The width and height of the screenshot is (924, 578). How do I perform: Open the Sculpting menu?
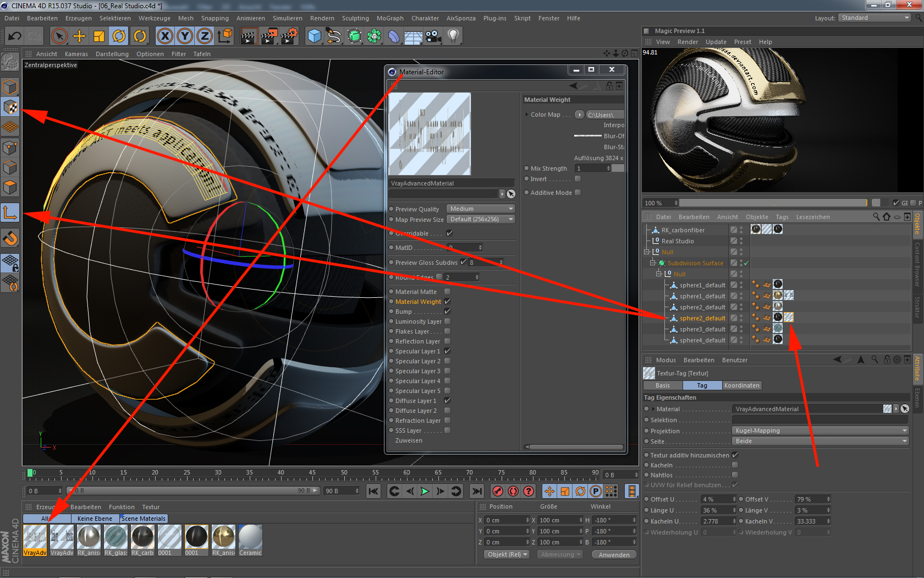point(355,18)
